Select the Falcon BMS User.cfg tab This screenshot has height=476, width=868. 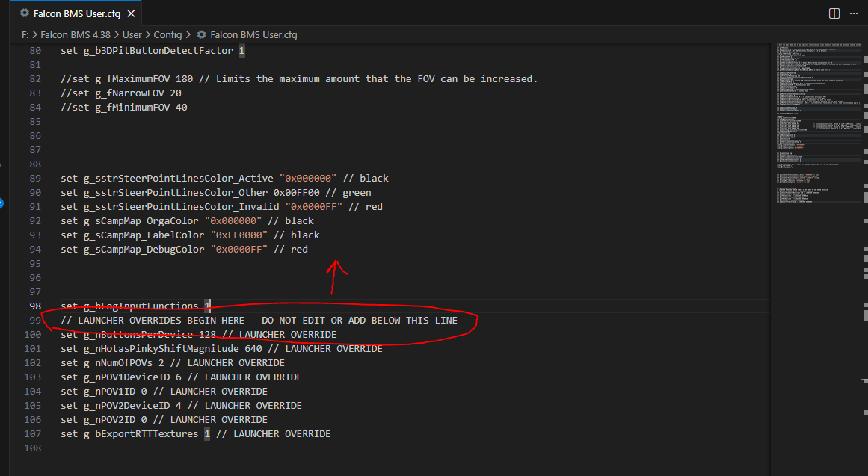(76, 13)
